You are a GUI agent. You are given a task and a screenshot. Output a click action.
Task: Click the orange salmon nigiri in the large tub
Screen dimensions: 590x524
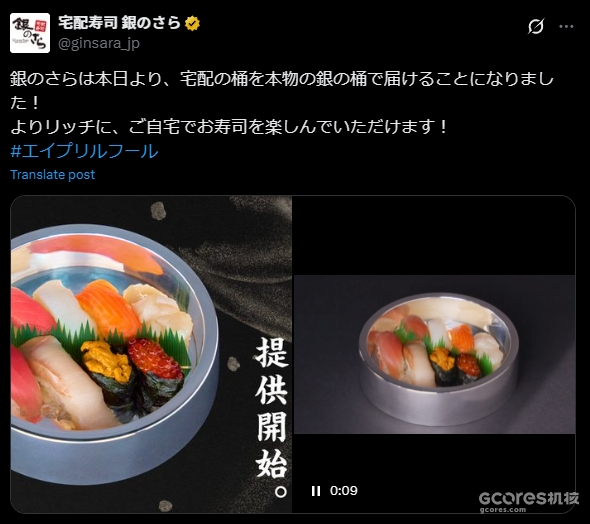[x=109, y=307]
